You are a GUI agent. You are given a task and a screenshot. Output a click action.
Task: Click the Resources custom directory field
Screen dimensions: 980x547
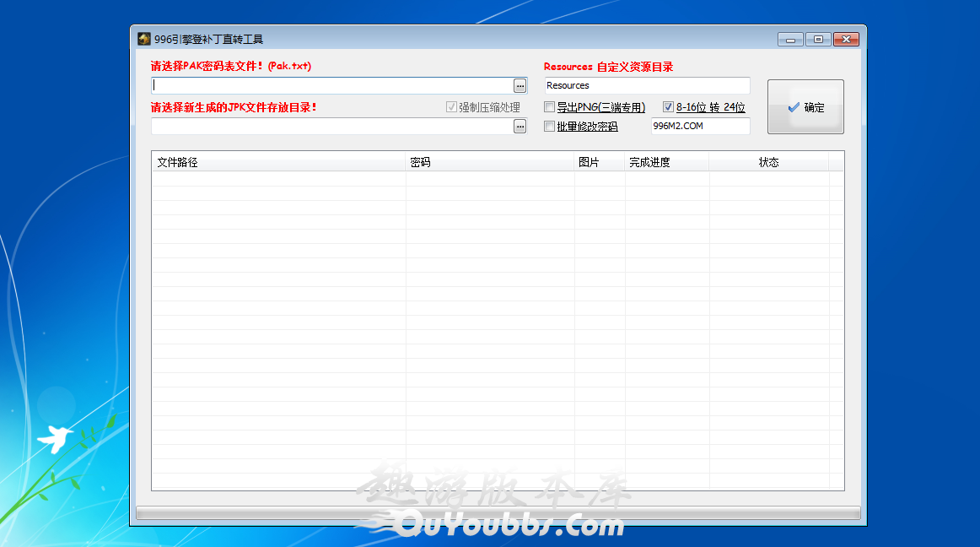click(x=646, y=85)
